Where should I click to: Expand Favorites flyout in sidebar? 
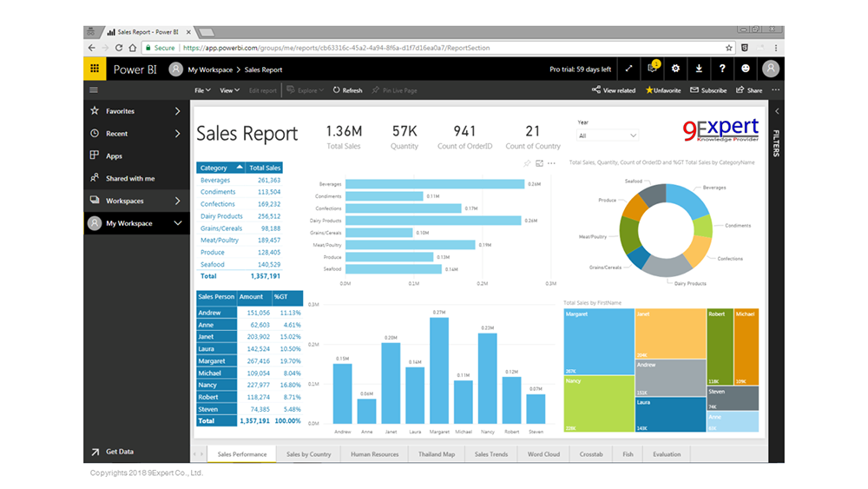click(x=177, y=111)
